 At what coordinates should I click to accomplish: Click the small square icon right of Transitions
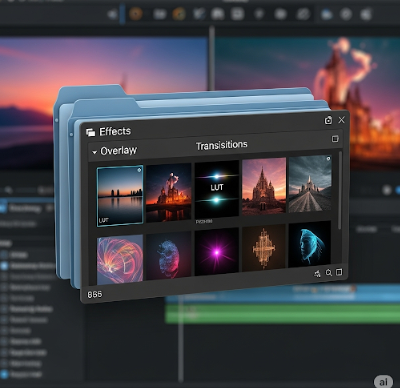coord(335,139)
